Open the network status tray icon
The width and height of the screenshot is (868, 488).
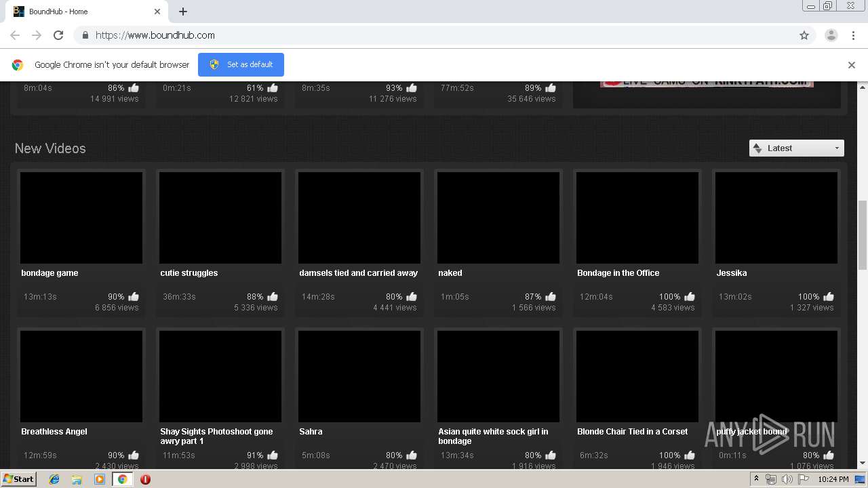tap(771, 479)
